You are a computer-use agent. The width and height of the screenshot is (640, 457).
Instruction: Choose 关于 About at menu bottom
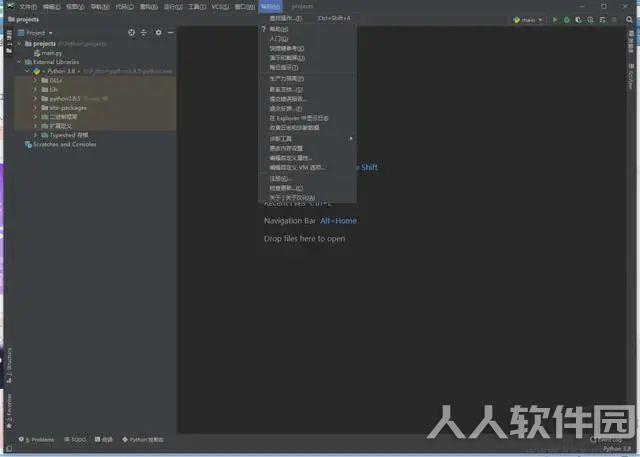click(307, 198)
